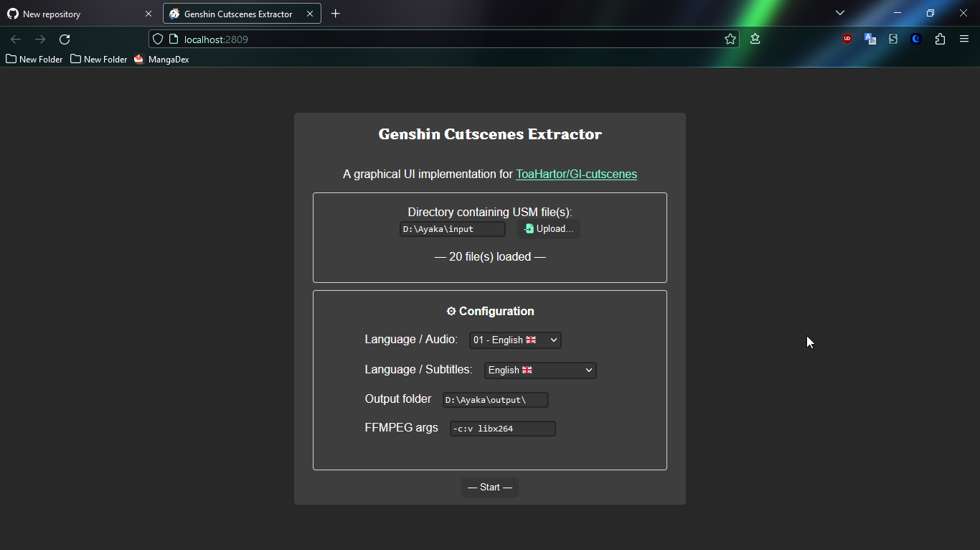Screen dimensions: 980x550
Task: Click the Upload button for USM files
Action: (x=548, y=228)
